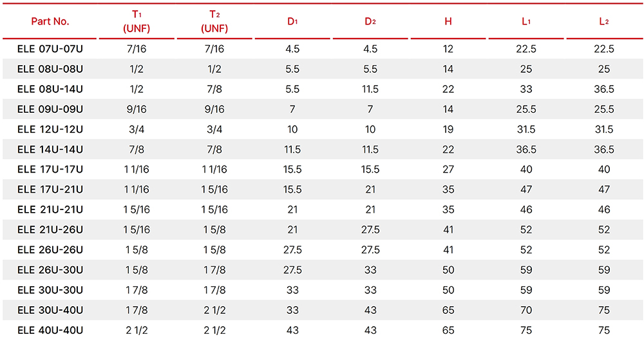Click the L1 value 70 for ELE 30U-40U
This screenshot has height=339, width=644.
coord(526,310)
